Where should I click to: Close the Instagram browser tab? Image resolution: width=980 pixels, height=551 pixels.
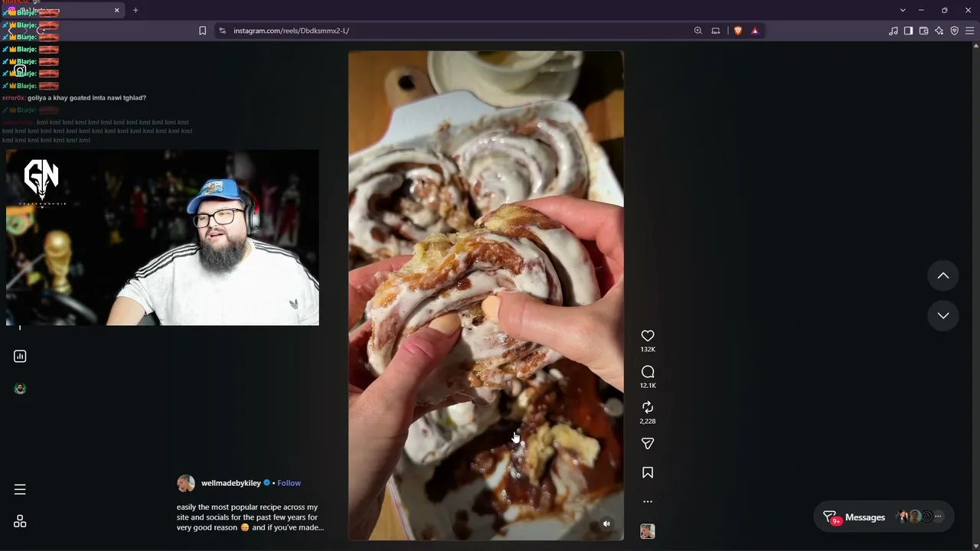[117, 10]
